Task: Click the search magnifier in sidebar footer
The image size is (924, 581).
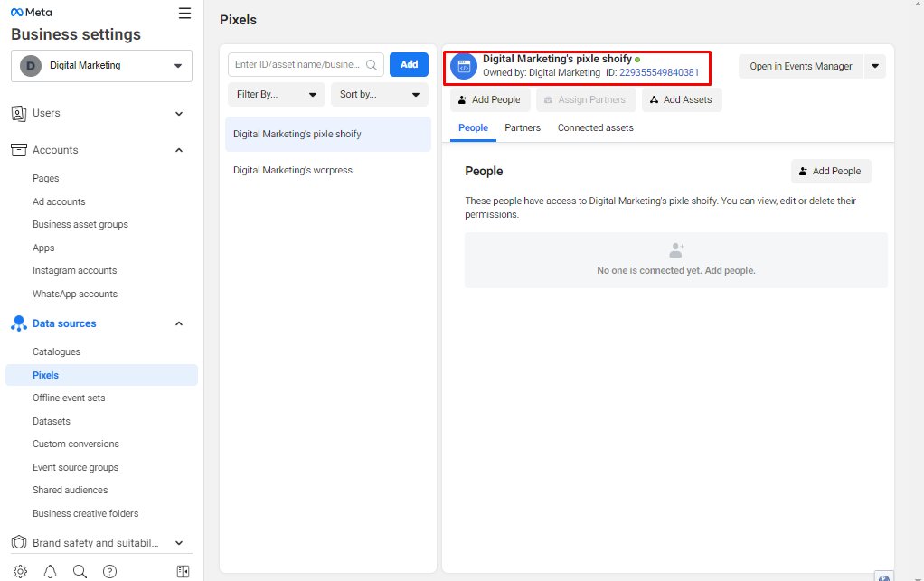Action: pos(80,571)
